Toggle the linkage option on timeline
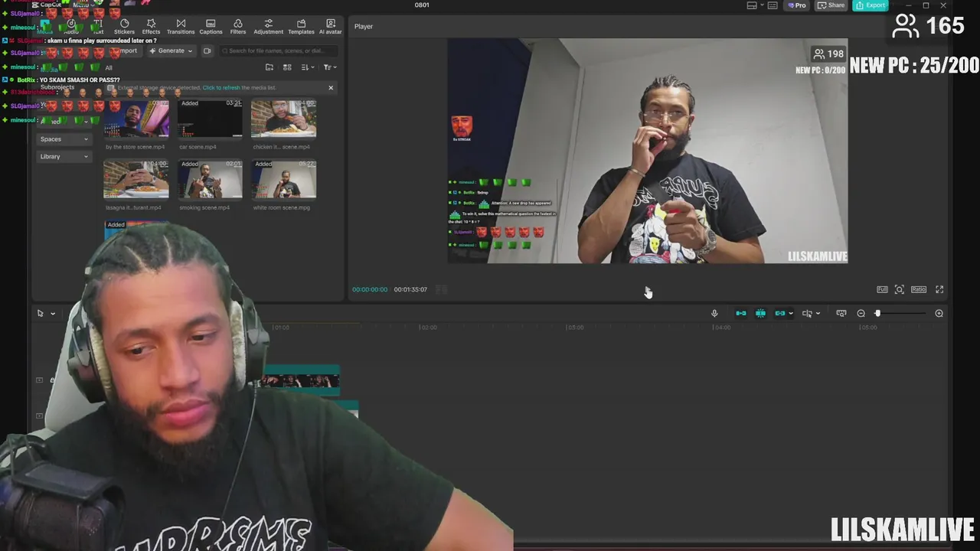This screenshot has height=551, width=980. 779,313
